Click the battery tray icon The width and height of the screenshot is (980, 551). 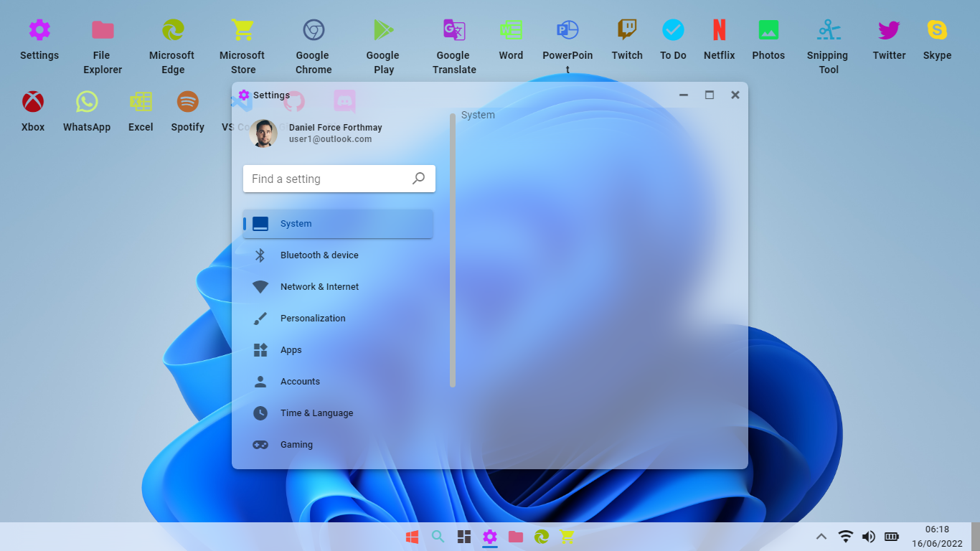coord(892,537)
